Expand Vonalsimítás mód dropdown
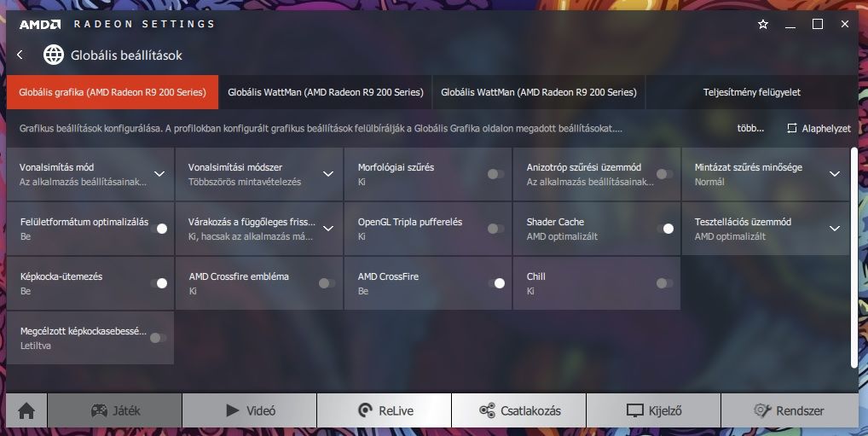Viewport: 868px width, 436px height. pos(159,174)
